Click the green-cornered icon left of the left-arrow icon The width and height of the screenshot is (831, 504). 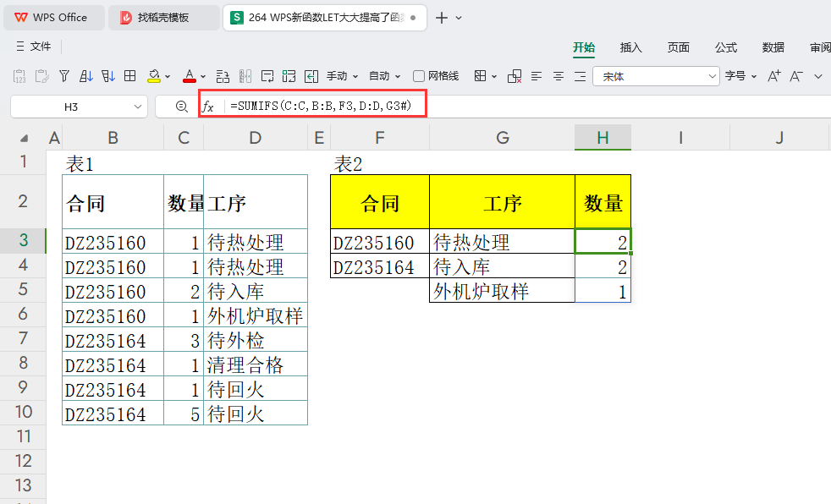(x=289, y=76)
